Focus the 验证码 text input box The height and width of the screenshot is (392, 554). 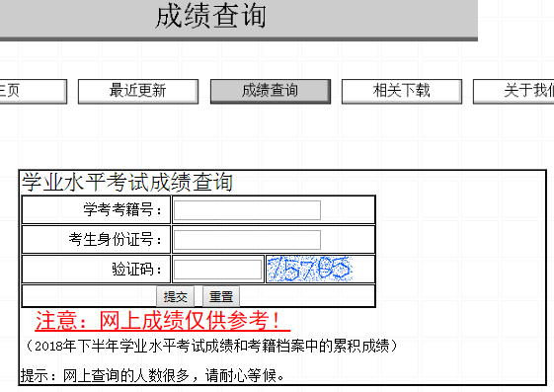[x=217, y=270]
